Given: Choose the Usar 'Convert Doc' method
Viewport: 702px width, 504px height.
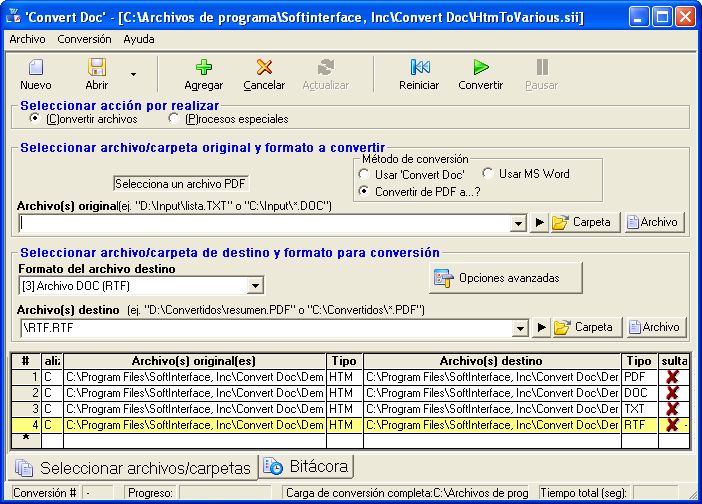Looking at the screenshot, I should pyautogui.click(x=364, y=174).
